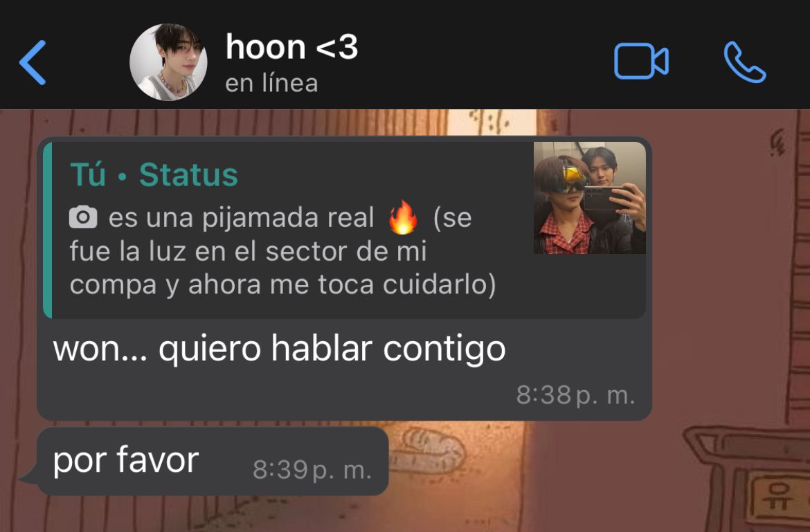Select the 'por favor' message bubble
Image resolution: width=810 pixels, height=532 pixels.
213,461
